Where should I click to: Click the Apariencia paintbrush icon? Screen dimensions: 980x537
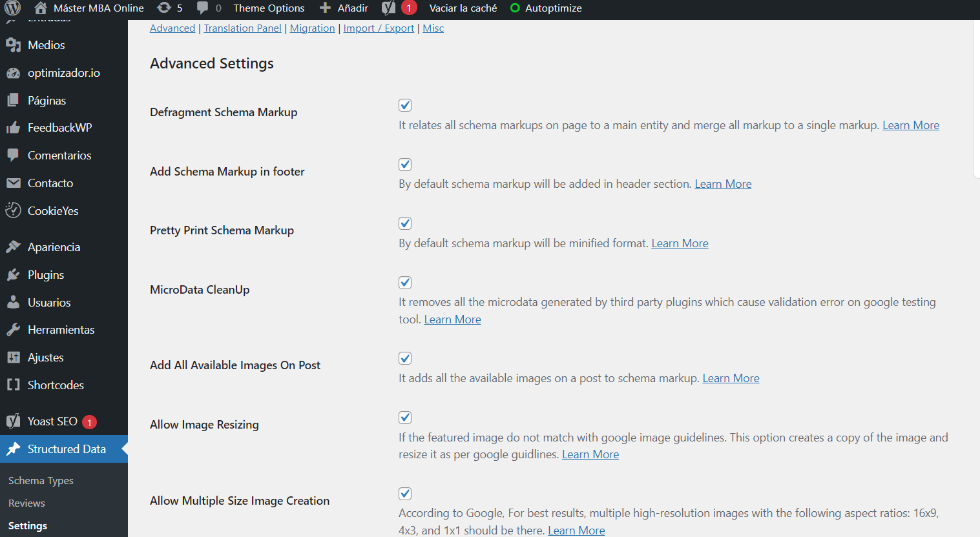click(x=13, y=247)
